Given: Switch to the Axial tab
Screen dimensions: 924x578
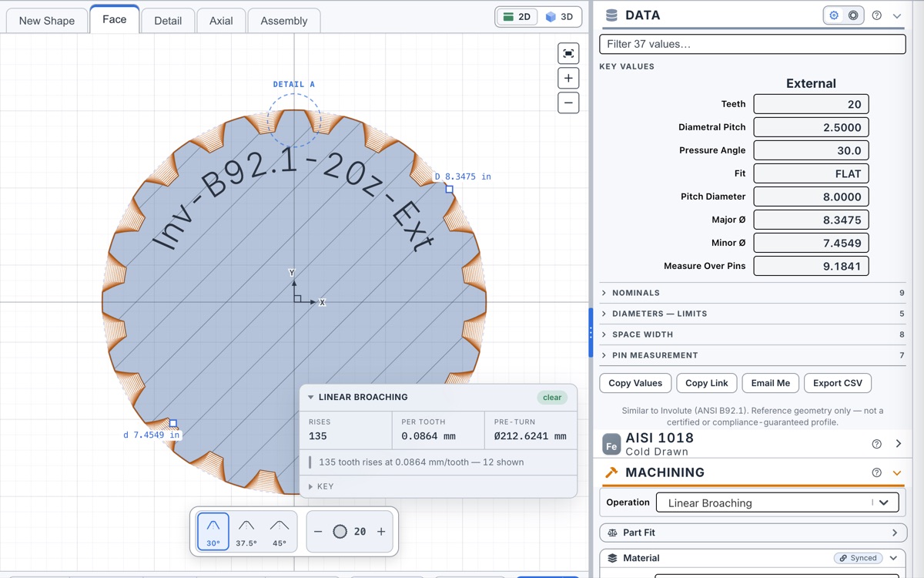Looking at the screenshot, I should [221, 21].
